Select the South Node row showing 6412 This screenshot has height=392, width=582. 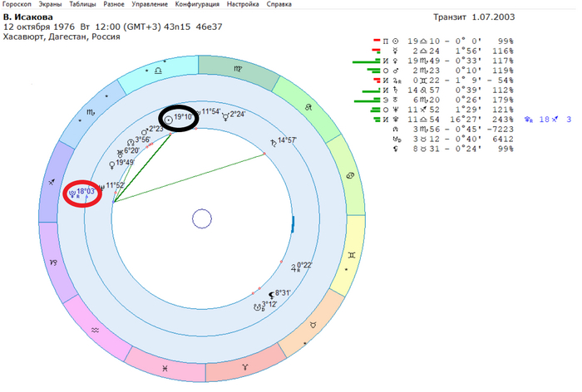pos(453,139)
